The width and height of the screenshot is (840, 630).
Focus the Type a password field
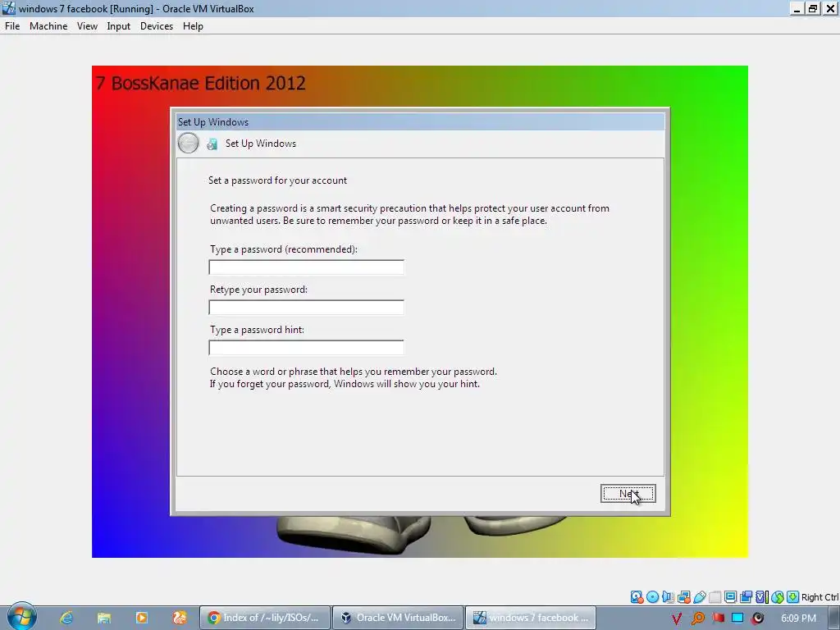307,267
